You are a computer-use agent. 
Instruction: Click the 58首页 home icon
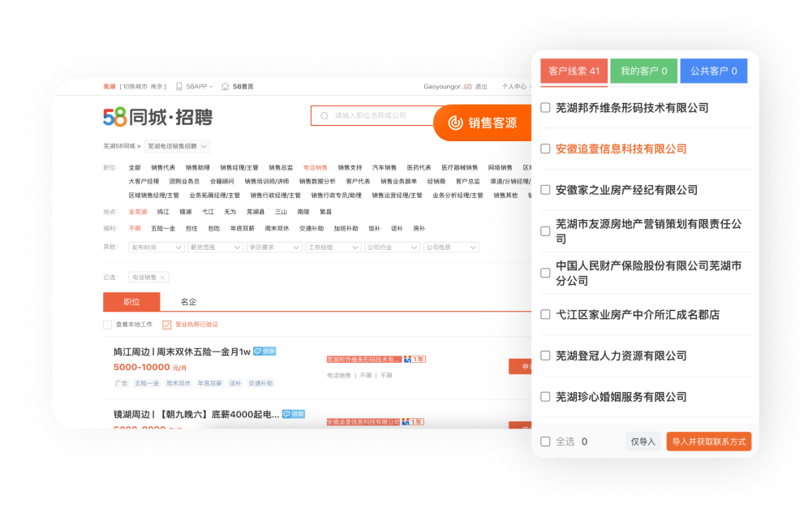pos(225,86)
